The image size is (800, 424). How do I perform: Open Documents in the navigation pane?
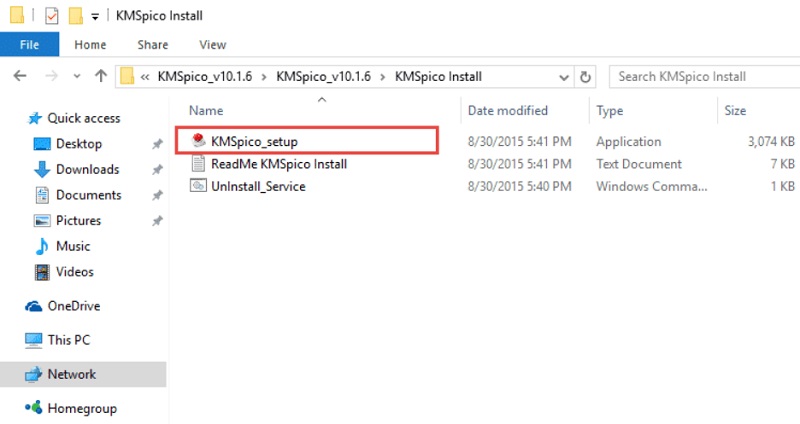click(88, 195)
